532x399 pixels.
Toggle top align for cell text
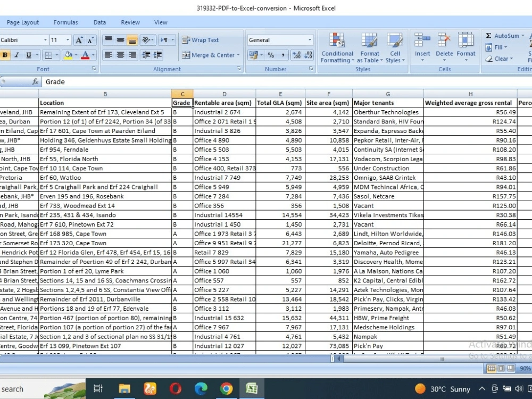pos(109,40)
